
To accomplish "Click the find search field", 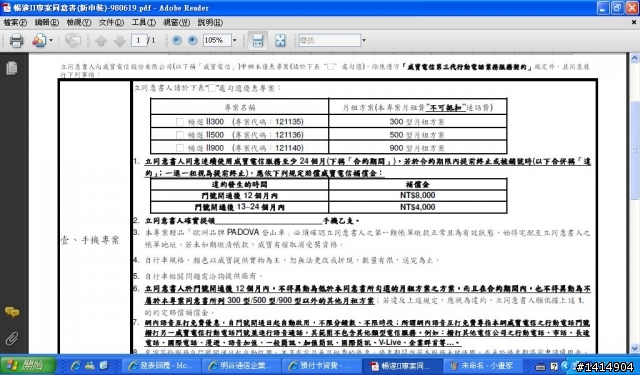I will click(329, 40).
